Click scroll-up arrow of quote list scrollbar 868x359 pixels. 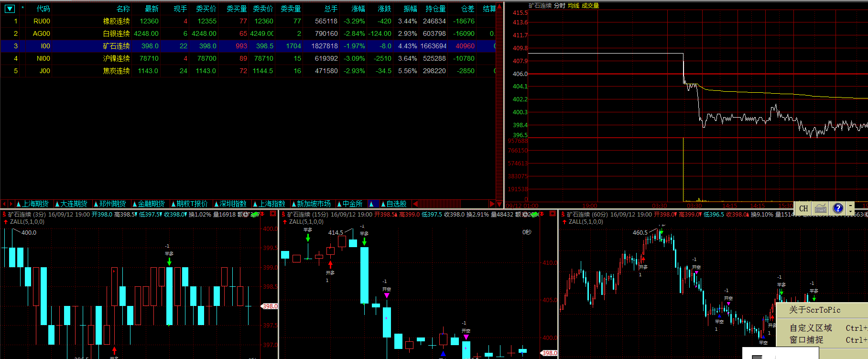(x=499, y=7)
